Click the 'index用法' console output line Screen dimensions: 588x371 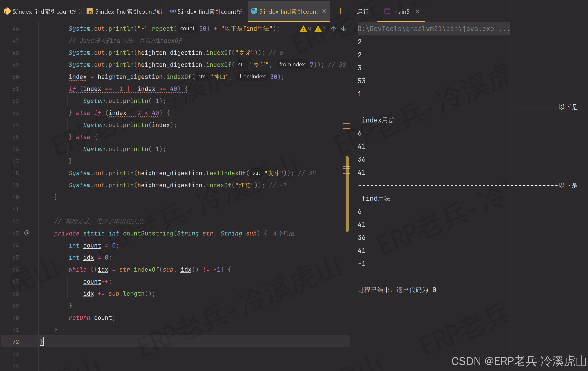(x=378, y=120)
